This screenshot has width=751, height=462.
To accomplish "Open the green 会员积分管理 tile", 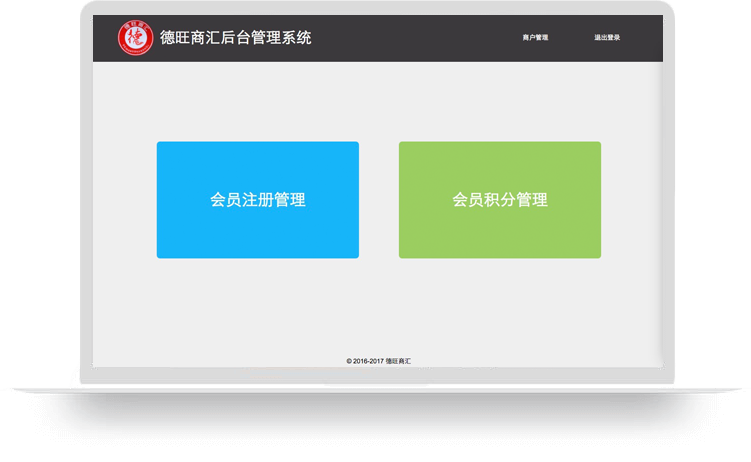I will pyautogui.click(x=500, y=200).
